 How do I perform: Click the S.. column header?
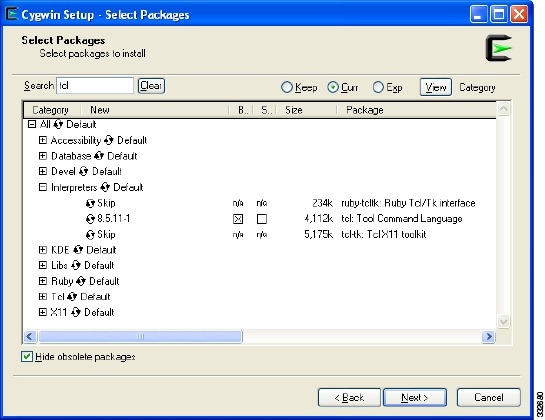point(265,110)
